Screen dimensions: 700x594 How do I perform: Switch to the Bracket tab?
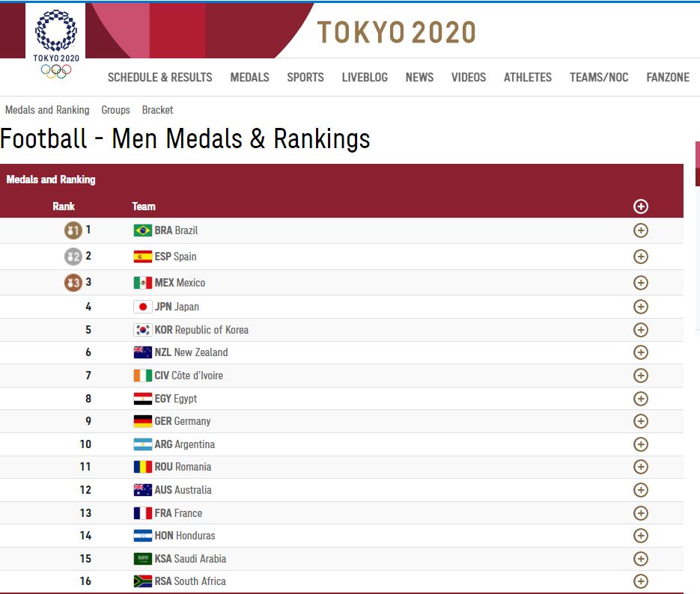click(x=157, y=110)
